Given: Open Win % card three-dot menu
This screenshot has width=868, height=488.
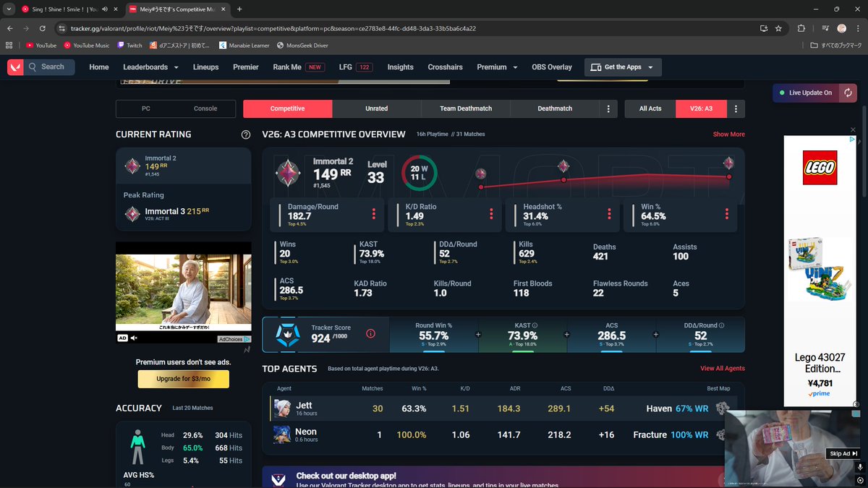Looking at the screenshot, I should (x=727, y=214).
